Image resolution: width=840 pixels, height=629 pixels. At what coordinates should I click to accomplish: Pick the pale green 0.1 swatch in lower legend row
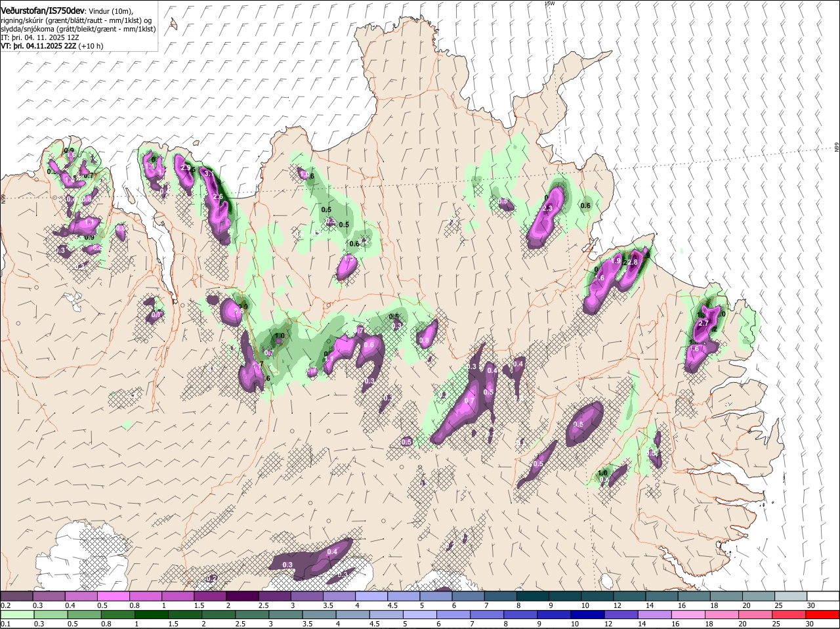(x=17, y=615)
